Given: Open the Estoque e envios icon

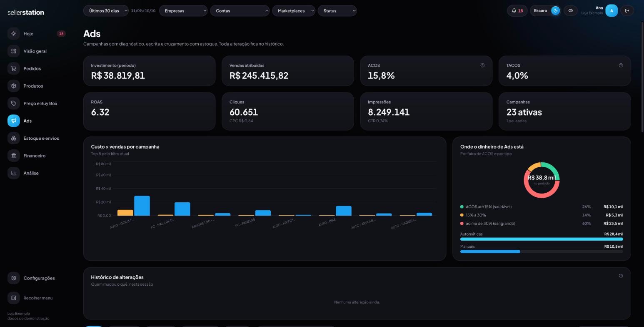Looking at the screenshot, I should (14, 138).
